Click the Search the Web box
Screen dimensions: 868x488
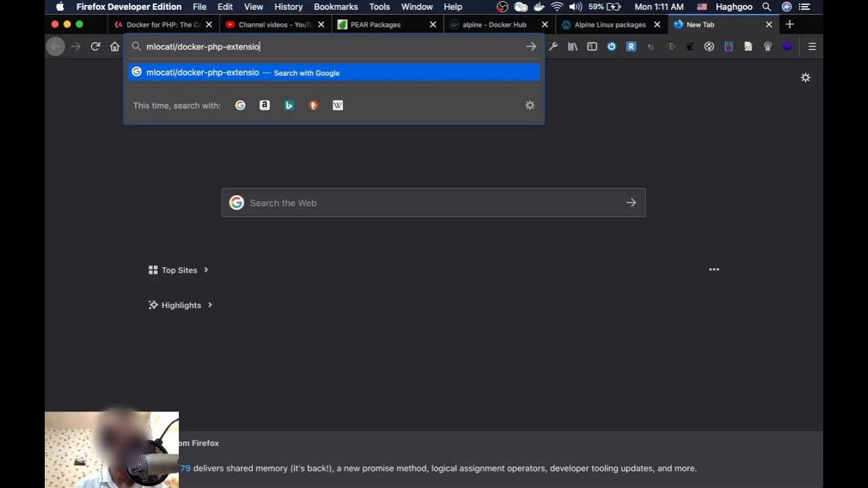click(433, 203)
